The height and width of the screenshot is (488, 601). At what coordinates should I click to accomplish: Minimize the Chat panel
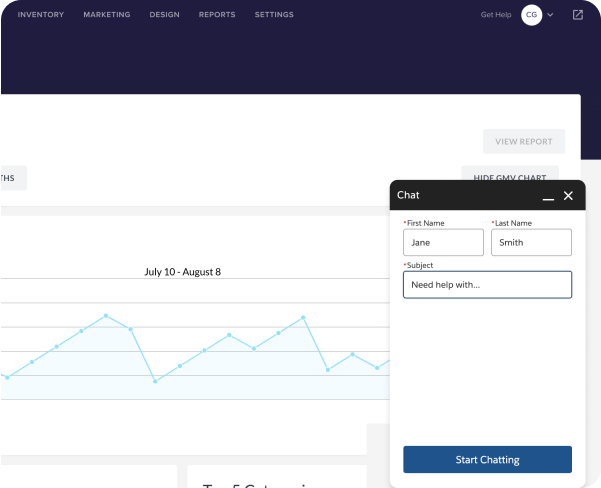[548, 196]
